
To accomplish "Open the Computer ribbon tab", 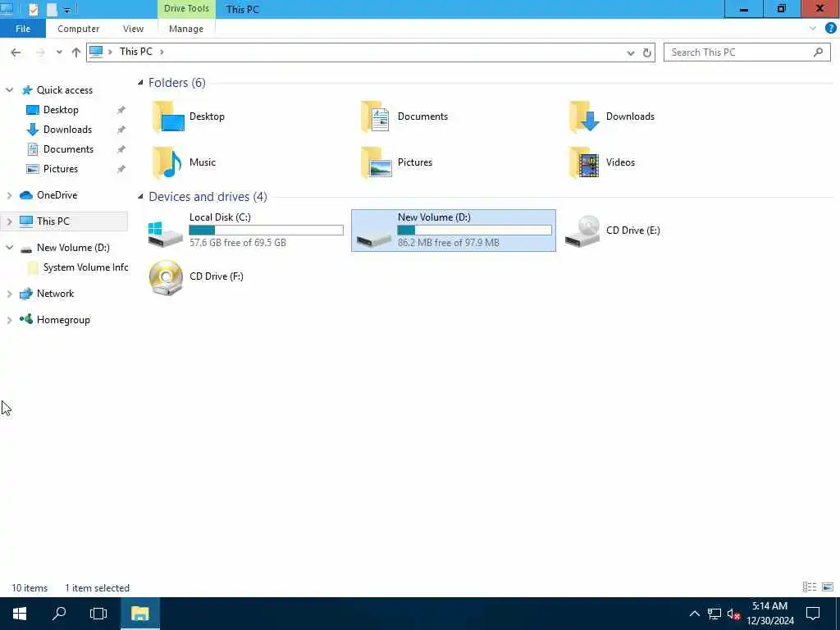I will point(78,29).
